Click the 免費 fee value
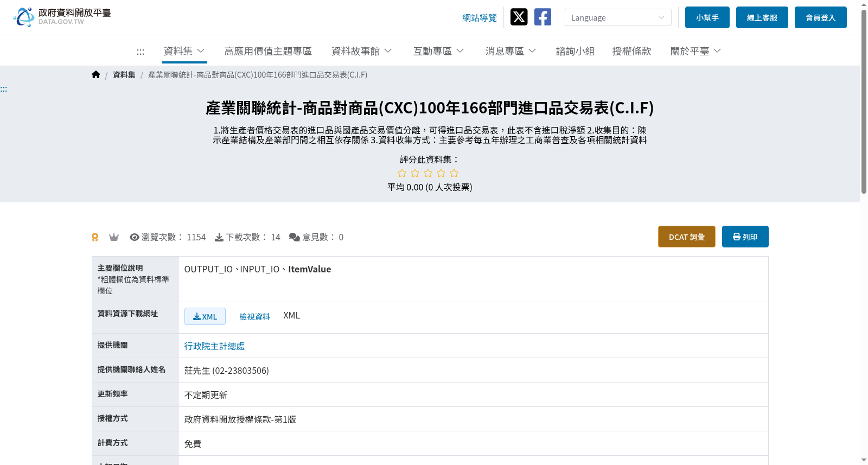The width and height of the screenshot is (868, 465). pyautogui.click(x=193, y=444)
